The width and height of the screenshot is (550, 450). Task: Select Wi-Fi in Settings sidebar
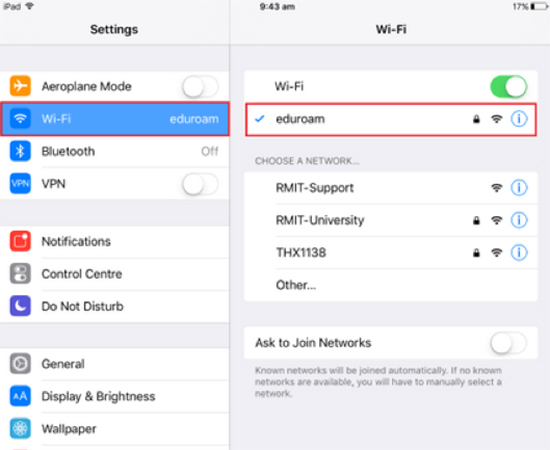click(x=115, y=119)
